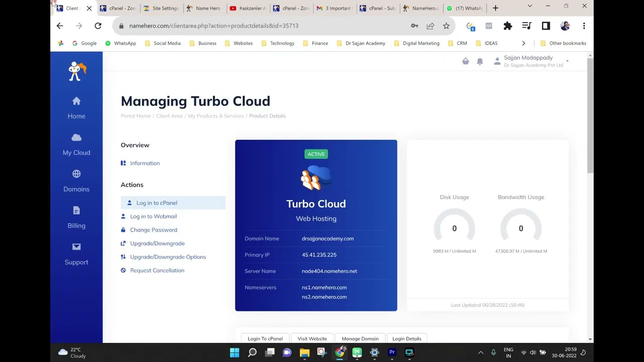
Task: Expand the Sajjan Madappady account dropdown
Action: 567,61
